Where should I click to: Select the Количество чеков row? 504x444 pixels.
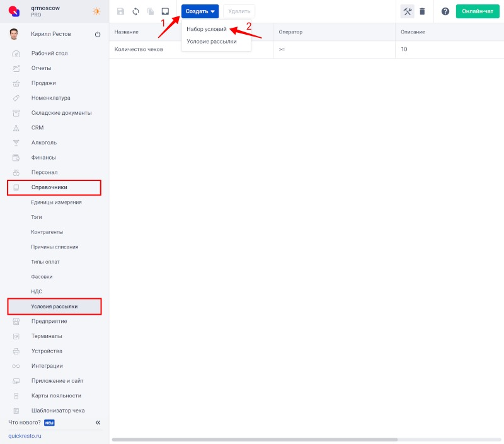[307, 49]
